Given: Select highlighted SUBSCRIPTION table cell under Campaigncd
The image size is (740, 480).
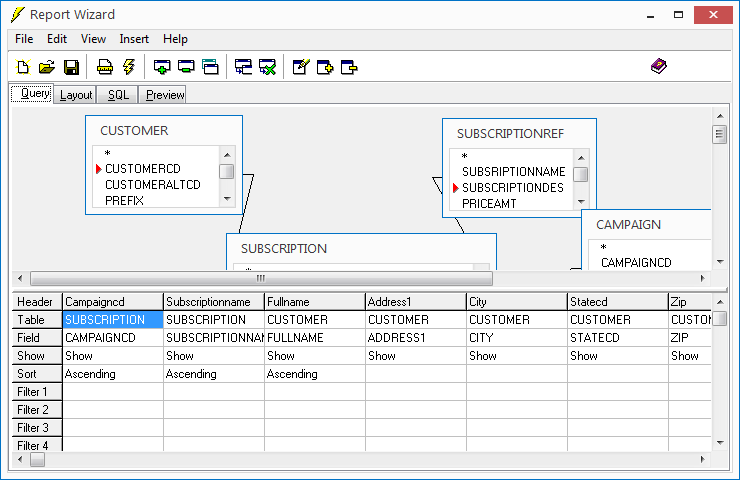Looking at the screenshot, I should 113,320.
